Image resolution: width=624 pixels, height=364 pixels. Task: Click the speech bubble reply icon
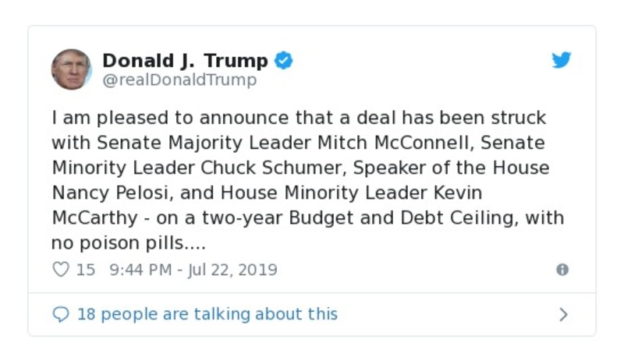60,314
